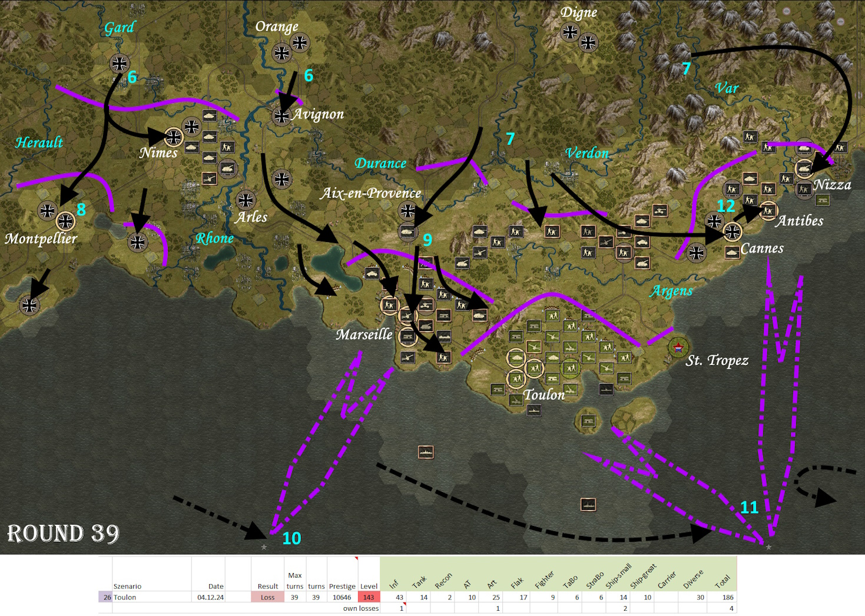Select the Herault label

coord(39,143)
